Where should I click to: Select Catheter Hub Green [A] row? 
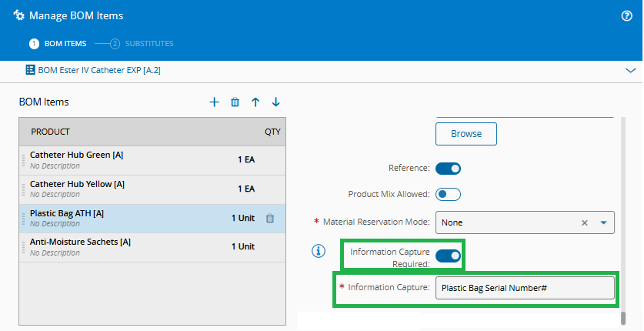(x=152, y=161)
